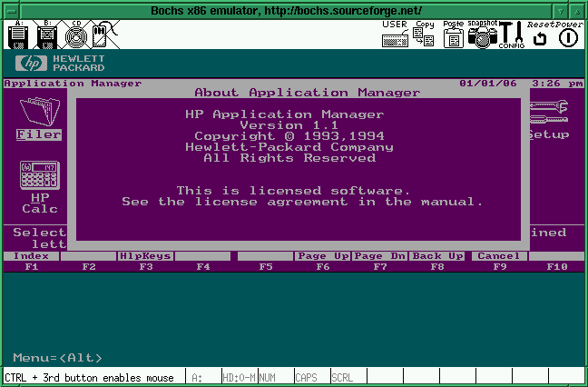The width and height of the screenshot is (588, 387).
Task: Click the Paste toolbar icon
Action: click(x=454, y=35)
